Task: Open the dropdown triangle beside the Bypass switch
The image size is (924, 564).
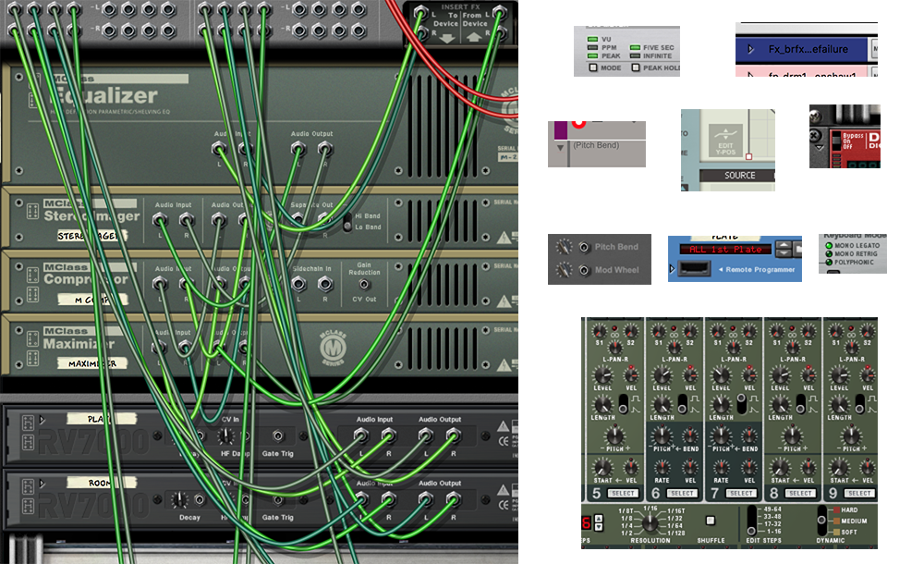Action: coord(819,148)
